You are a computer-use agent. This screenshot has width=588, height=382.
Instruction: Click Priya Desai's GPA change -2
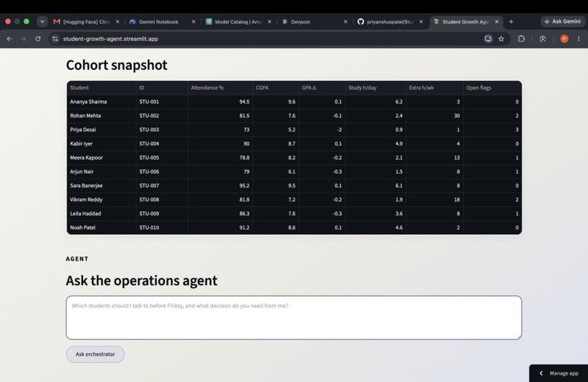click(x=322, y=130)
